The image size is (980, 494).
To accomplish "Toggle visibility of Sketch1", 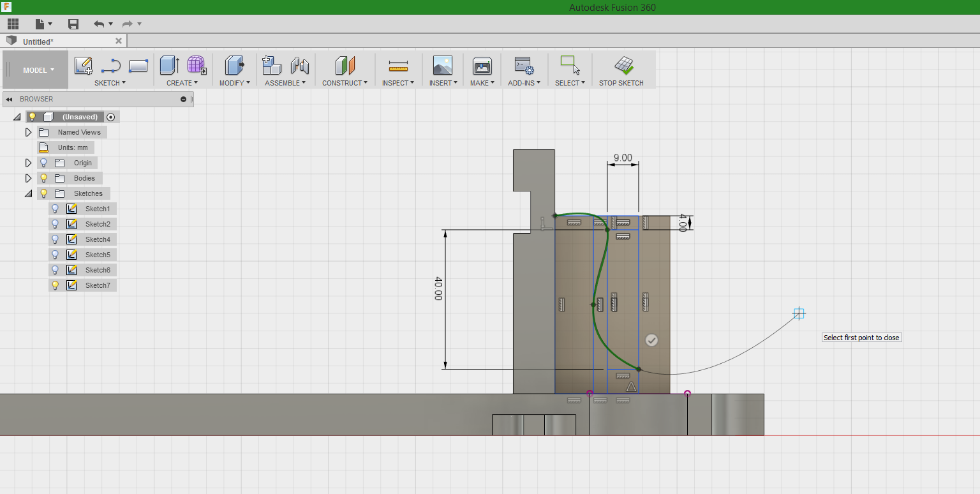I will point(55,209).
